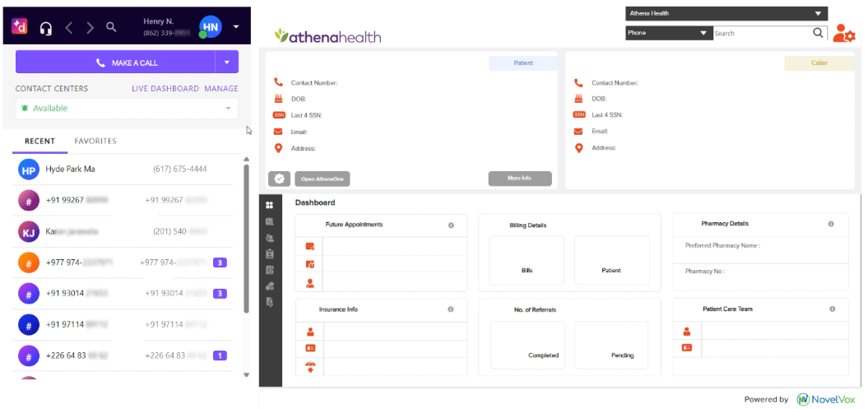Click the MANAGE link
The width and height of the screenshot is (868, 409).
(x=220, y=89)
